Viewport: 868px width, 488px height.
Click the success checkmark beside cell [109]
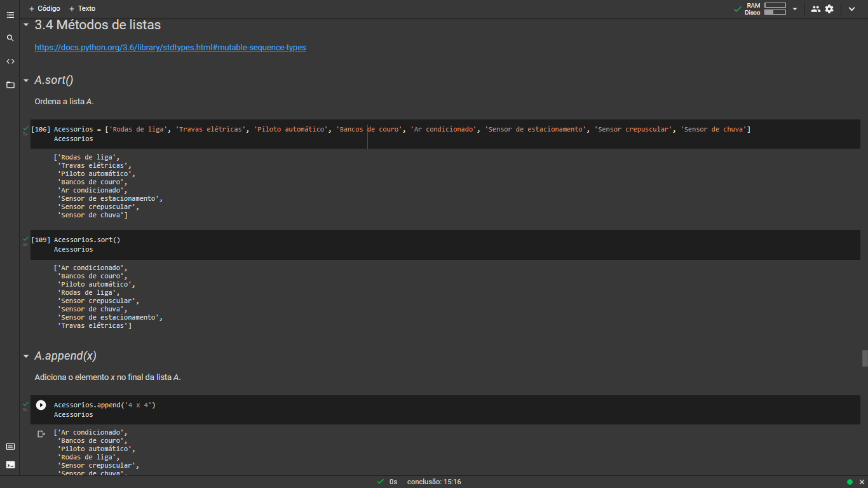(25, 240)
